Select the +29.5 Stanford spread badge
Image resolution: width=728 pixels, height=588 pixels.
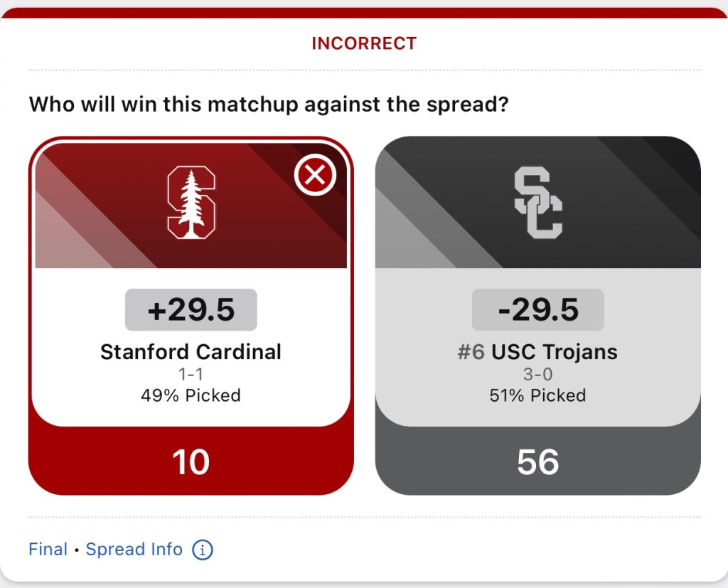pyautogui.click(x=191, y=310)
